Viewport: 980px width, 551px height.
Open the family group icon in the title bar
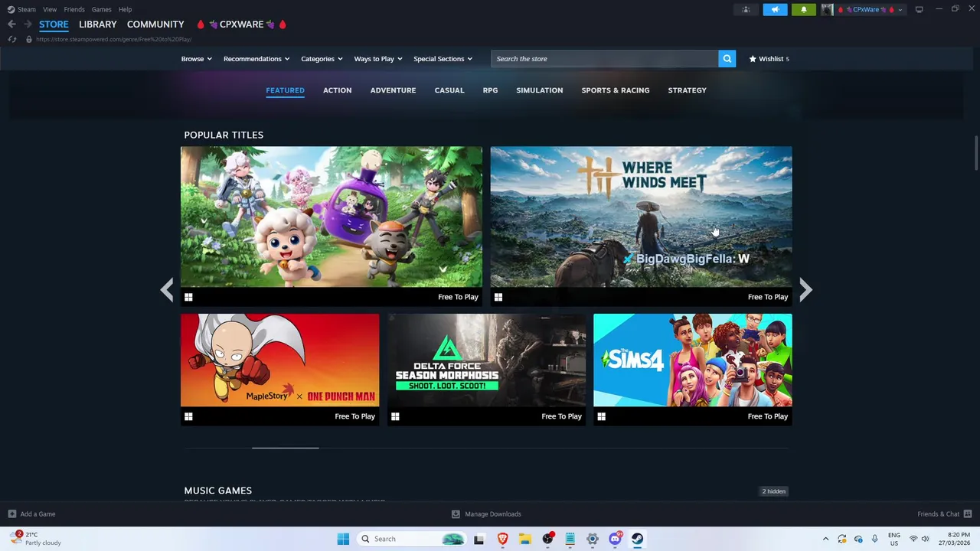tap(746, 9)
